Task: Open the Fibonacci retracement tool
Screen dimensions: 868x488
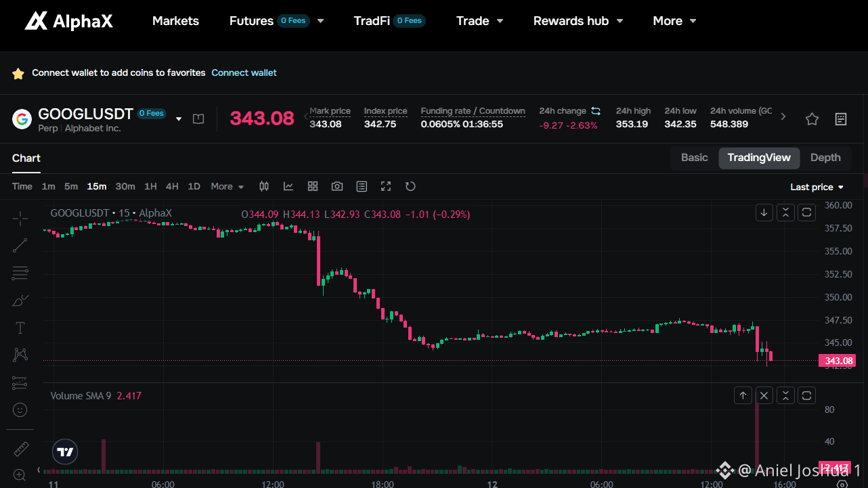Action: [x=20, y=273]
